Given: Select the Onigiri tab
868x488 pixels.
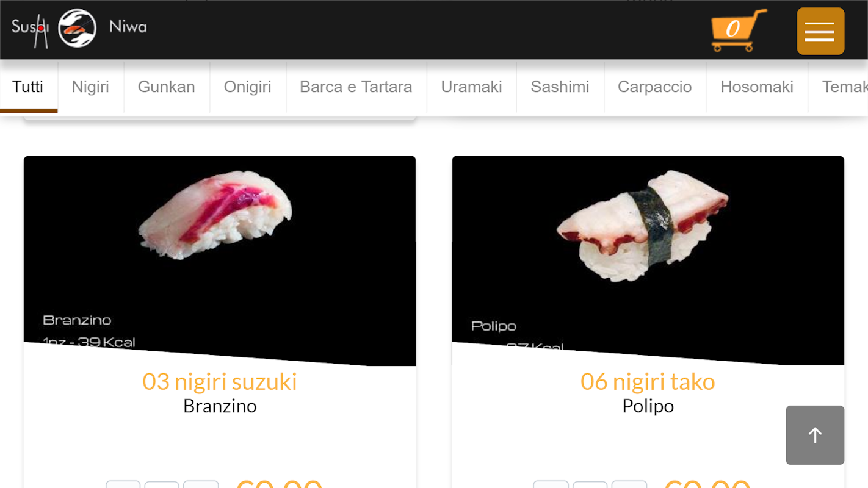Looking at the screenshot, I should point(247,87).
